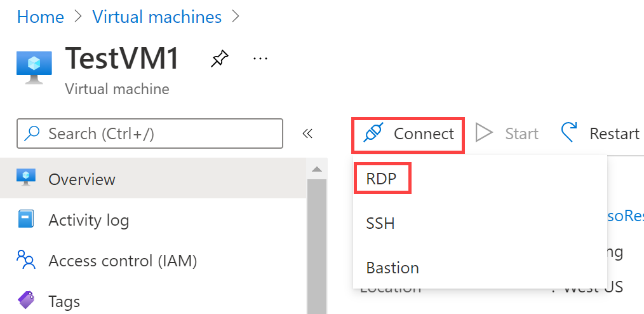Open the ellipsis more options menu

point(260,58)
